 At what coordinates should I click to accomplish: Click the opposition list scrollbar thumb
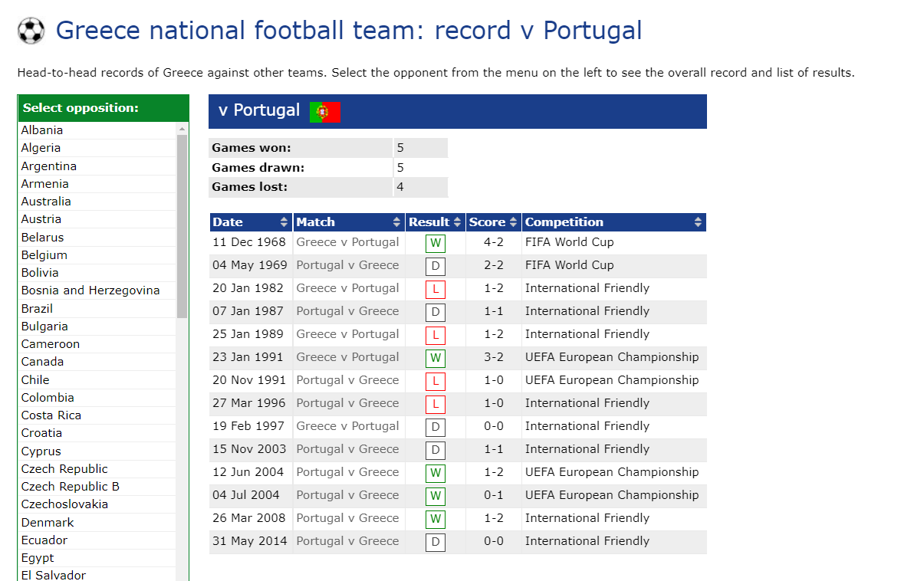point(182,226)
